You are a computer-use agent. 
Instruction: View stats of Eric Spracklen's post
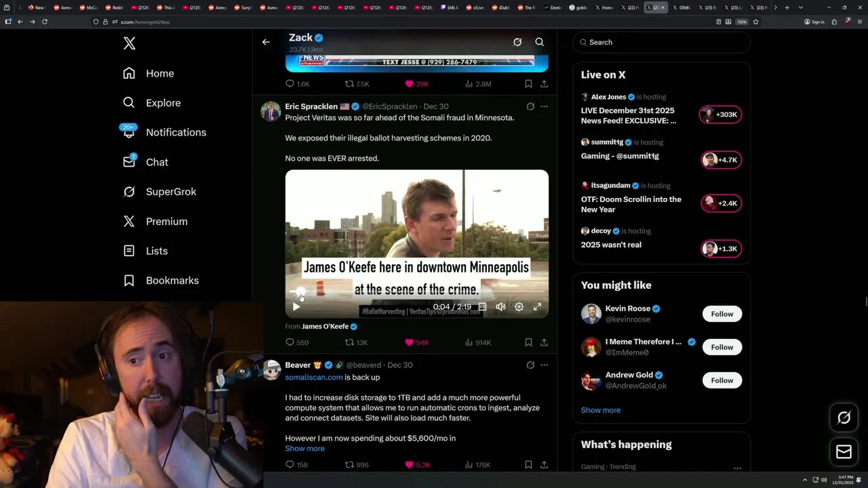[x=477, y=342]
